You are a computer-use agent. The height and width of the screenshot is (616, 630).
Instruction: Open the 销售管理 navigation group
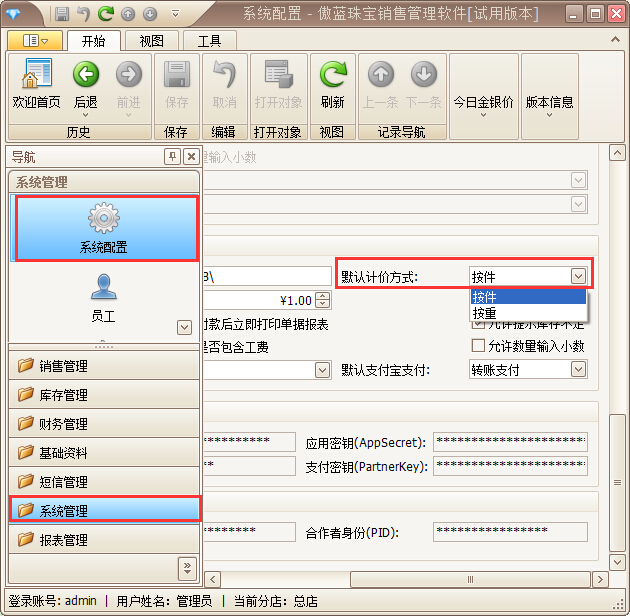[x=104, y=366]
